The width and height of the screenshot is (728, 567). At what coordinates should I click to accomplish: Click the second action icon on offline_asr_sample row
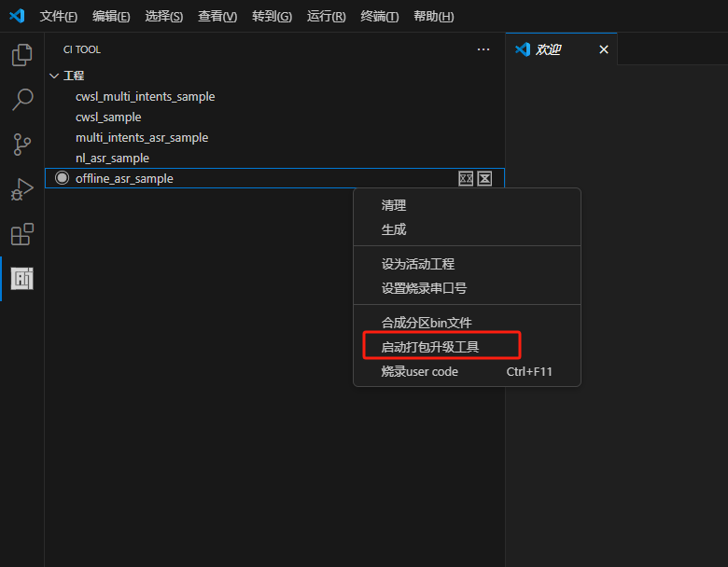484,178
